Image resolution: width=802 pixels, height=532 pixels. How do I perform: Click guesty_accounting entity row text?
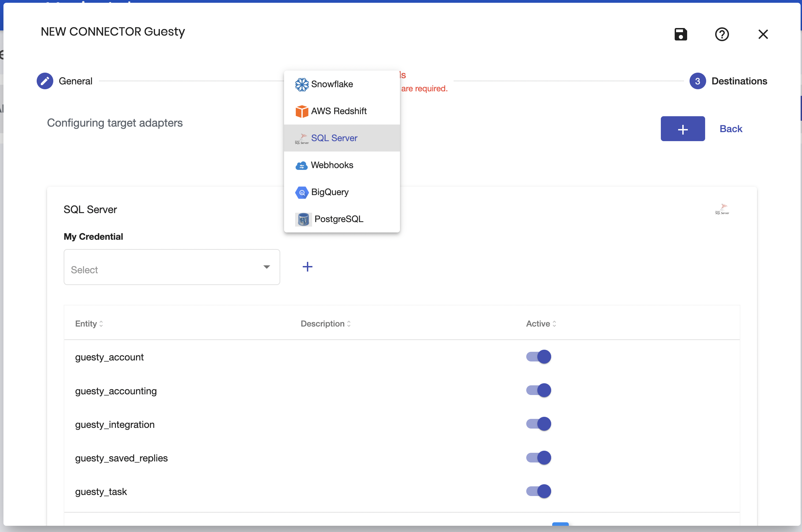[x=116, y=391]
